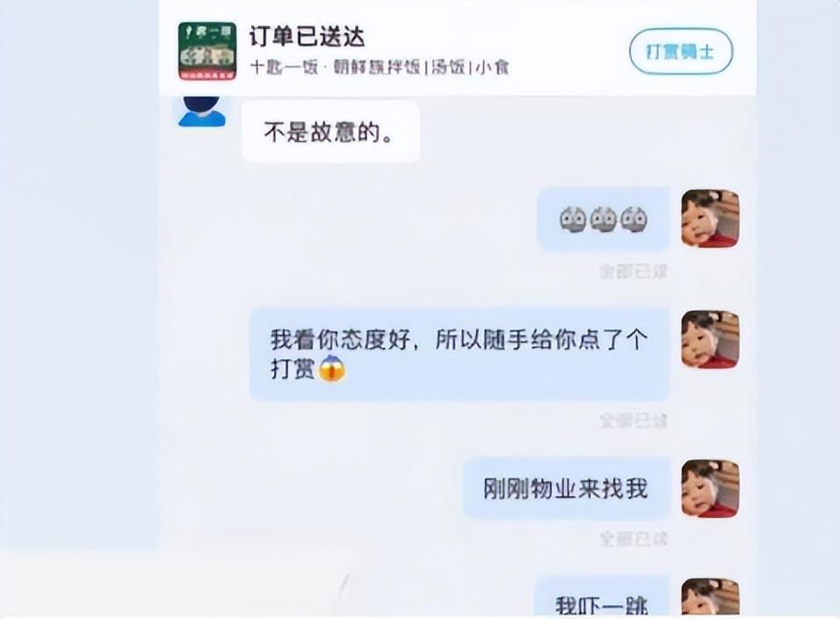The image size is (840, 619).
Task: Select the 我吓一跳 message bubble
Action: (602, 596)
